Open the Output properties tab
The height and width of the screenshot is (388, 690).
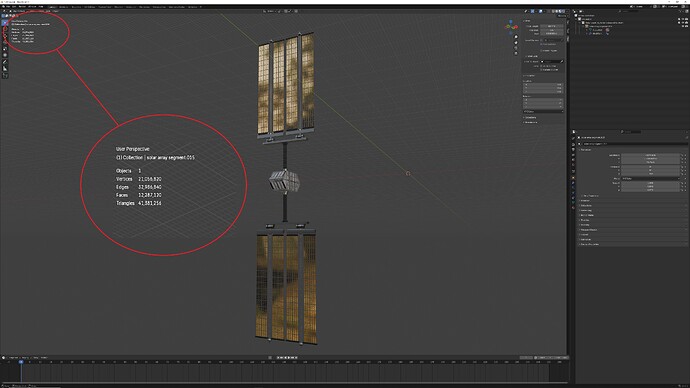click(x=573, y=150)
